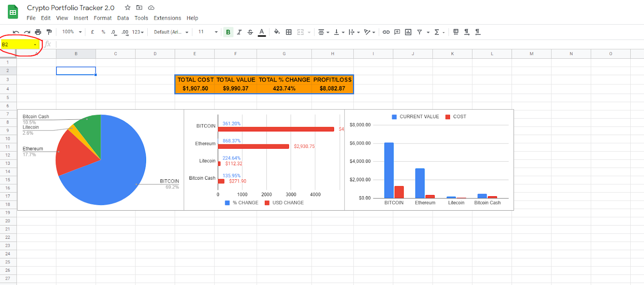The width and height of the screenshot is (644, 285).
Task: Open the functions sigma menu
Action: pos(437,32)
